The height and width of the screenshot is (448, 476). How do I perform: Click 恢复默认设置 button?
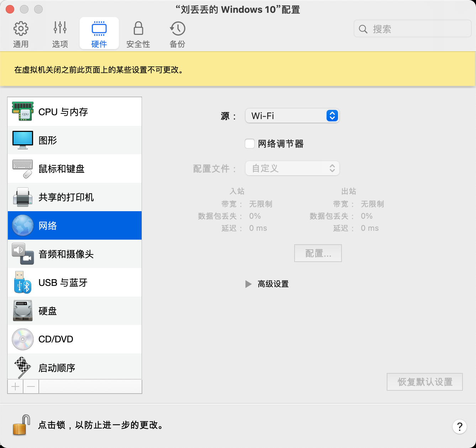(x=425, y=382)
